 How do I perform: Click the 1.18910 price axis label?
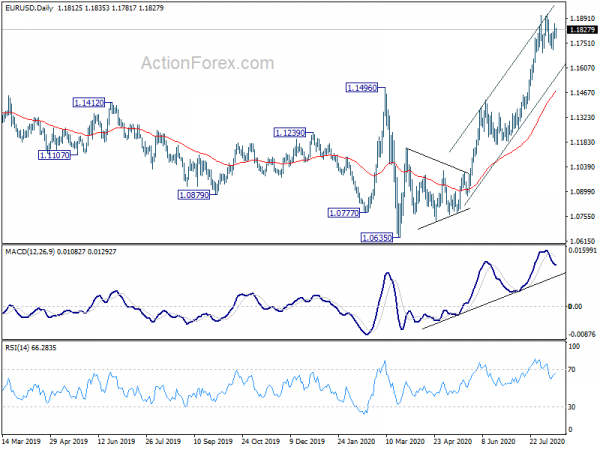click(x=582, y=18)
